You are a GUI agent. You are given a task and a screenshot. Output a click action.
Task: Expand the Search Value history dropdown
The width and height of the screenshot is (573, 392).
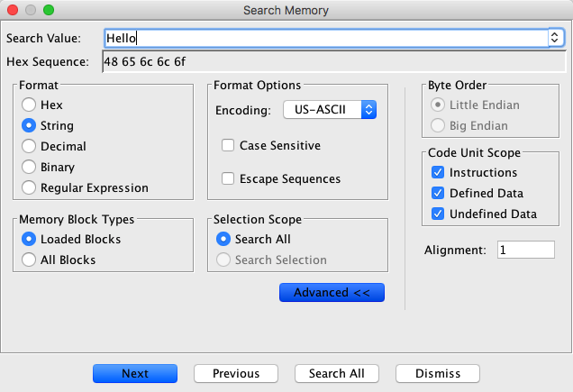click(x=555, y=38)
